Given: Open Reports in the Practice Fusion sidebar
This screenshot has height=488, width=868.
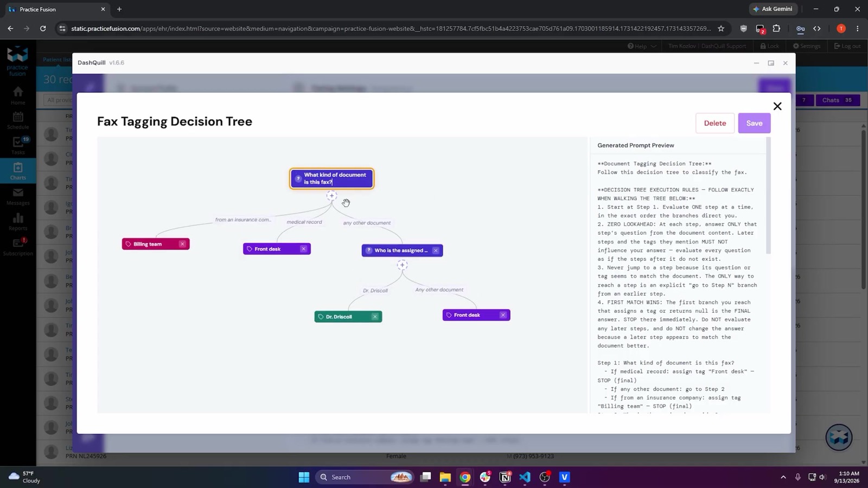Looking at the screenshot, I should [18, 221].
